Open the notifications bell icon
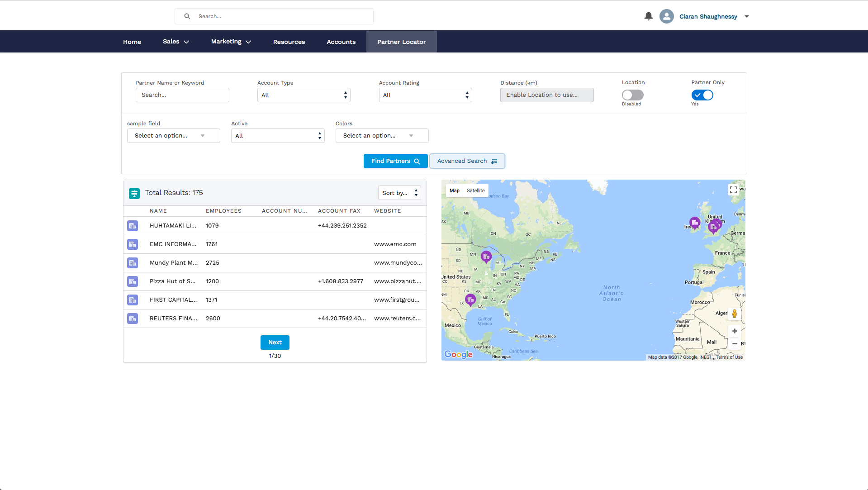 click(648, 16)
